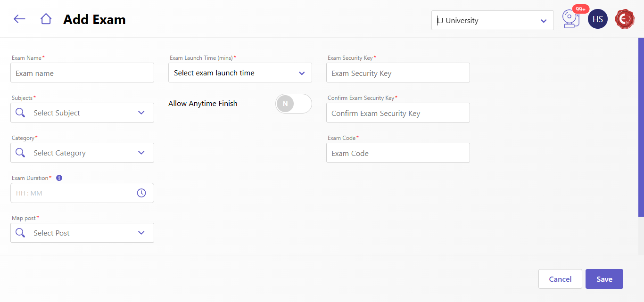Toggle the Allow Anytime Finish switch

point(293,104)
